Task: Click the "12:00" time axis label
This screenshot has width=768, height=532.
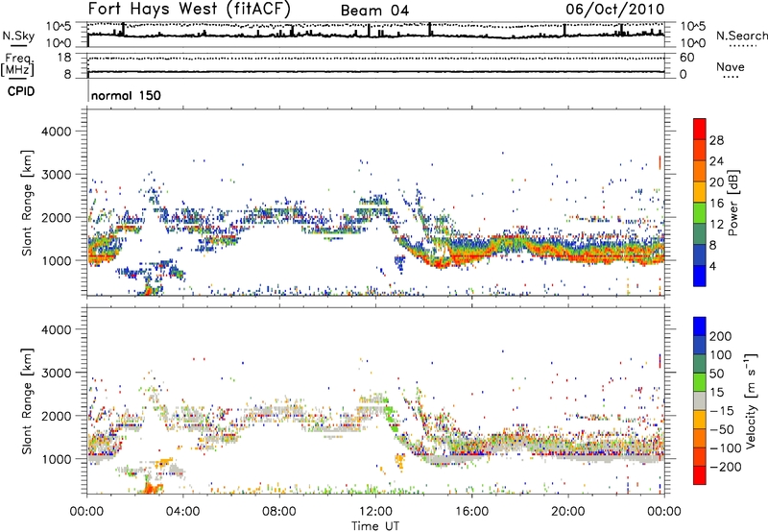Action: click(x=375, y=512)
